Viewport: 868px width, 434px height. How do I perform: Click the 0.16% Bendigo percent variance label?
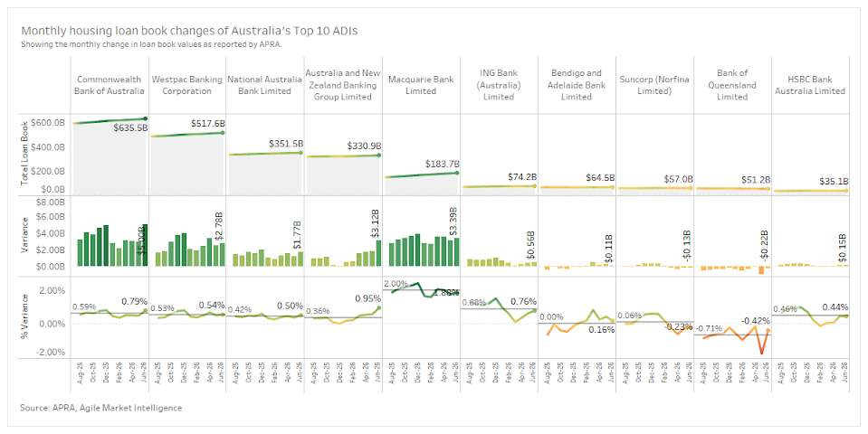pyautogui.click(x=602, y=329)
